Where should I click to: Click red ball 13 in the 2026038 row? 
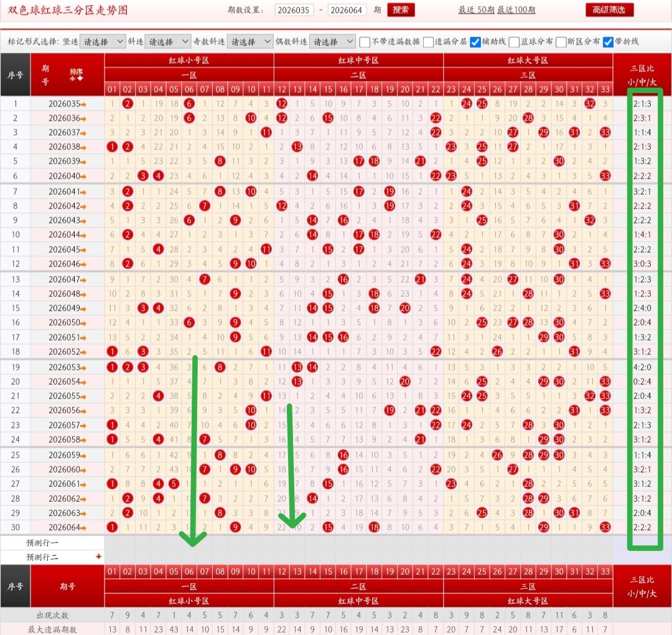[297, 147]
